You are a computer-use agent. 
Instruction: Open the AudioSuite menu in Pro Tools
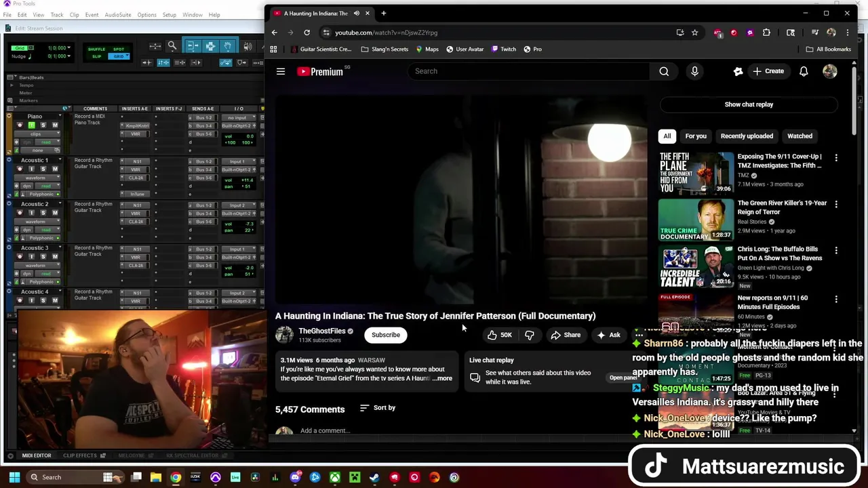click(x=118, y=15)
